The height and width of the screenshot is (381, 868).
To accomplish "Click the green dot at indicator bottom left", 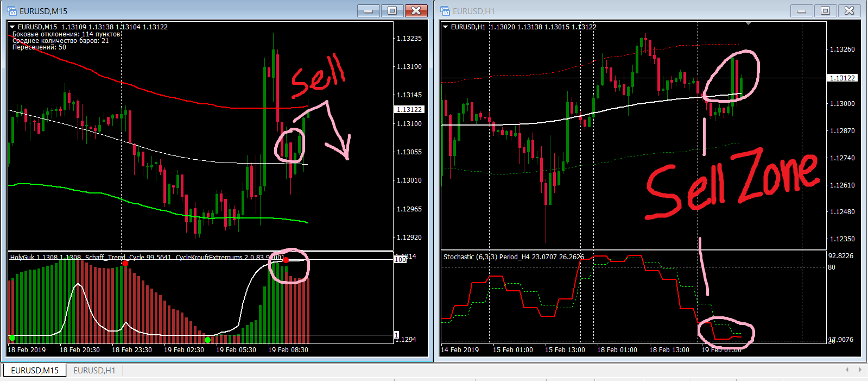I will [x=12, y=338].
